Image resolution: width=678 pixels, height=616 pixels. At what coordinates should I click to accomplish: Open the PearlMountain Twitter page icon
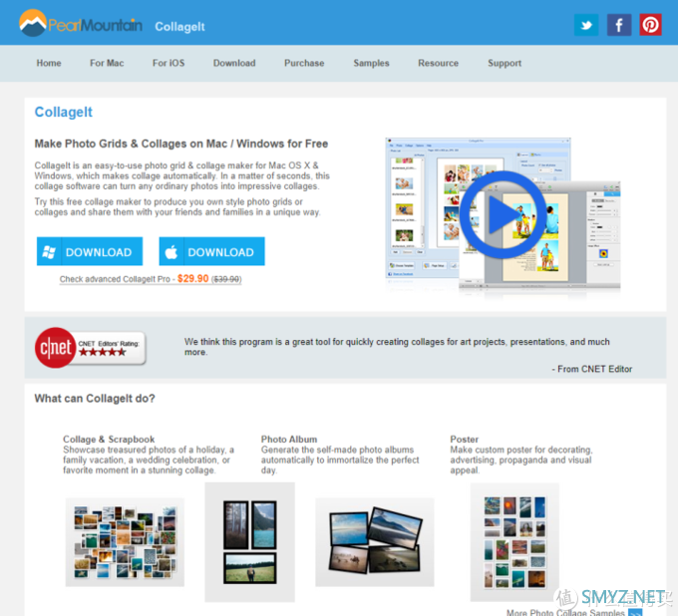(x=586, y=25)
